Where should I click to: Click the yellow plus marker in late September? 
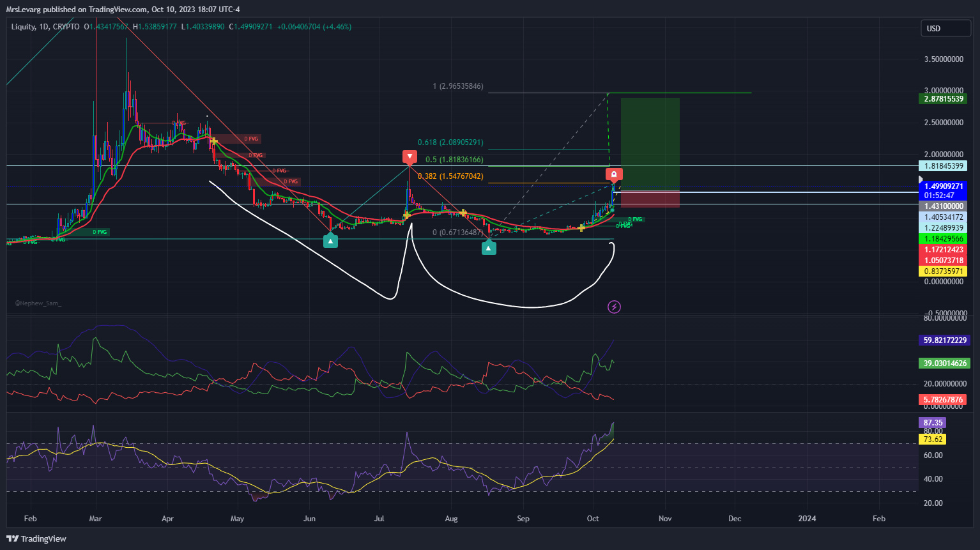[581, 227]
